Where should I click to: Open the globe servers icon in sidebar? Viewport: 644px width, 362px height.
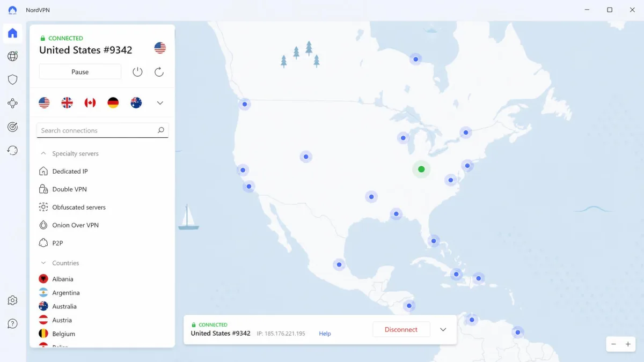click(12, 56)
